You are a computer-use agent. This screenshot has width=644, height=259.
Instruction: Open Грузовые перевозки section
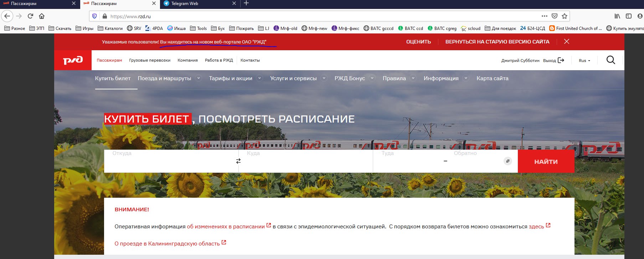[150, 60]
